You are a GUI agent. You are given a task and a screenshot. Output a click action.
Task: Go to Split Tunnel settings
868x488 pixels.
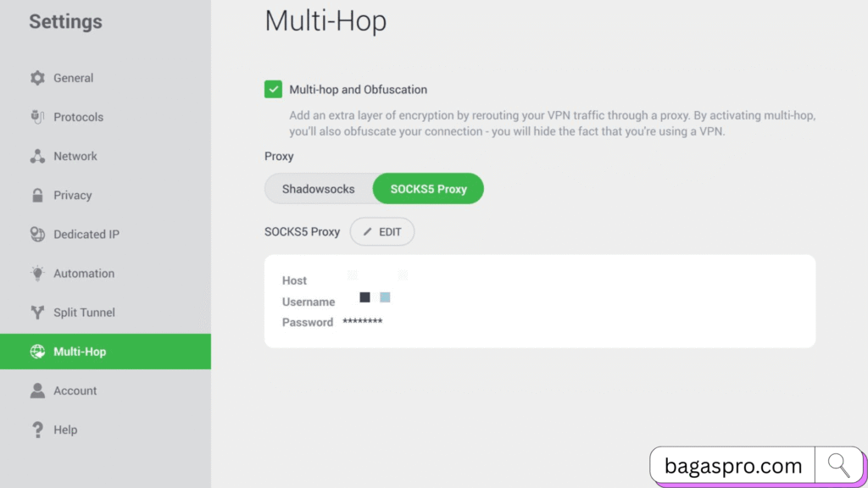pos(84,313)
